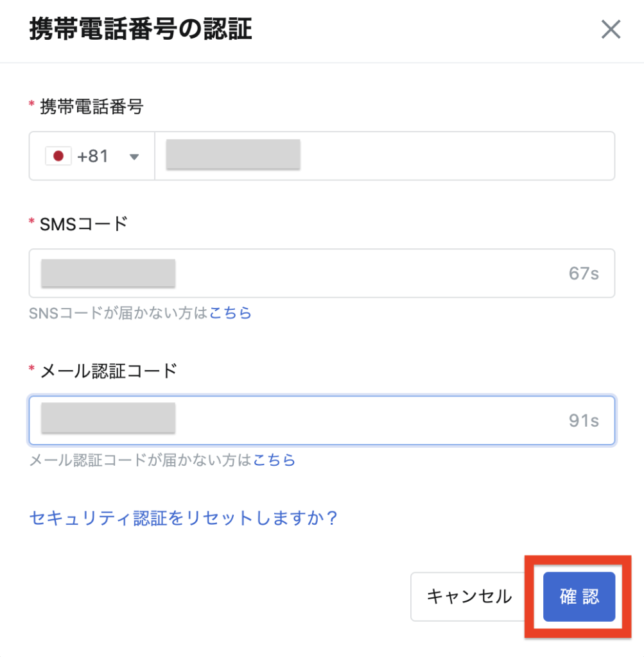The height and width of the screenshot is (657, 644).
Task: Click the メール認証コード field label
Action: click(x=108, y=371)
